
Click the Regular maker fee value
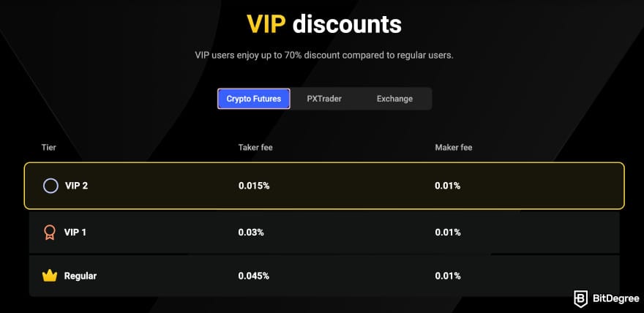447,276
